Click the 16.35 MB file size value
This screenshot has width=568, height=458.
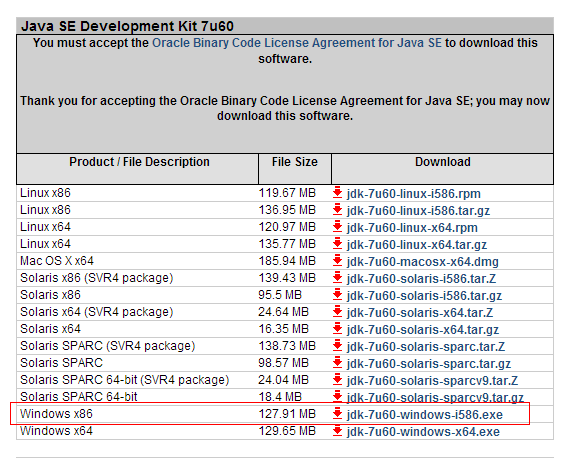(x=283, y=329)
